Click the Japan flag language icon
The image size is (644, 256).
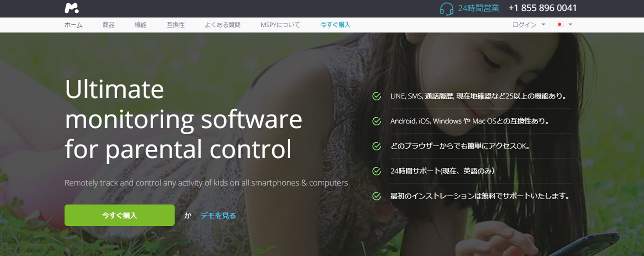point(560,24)
